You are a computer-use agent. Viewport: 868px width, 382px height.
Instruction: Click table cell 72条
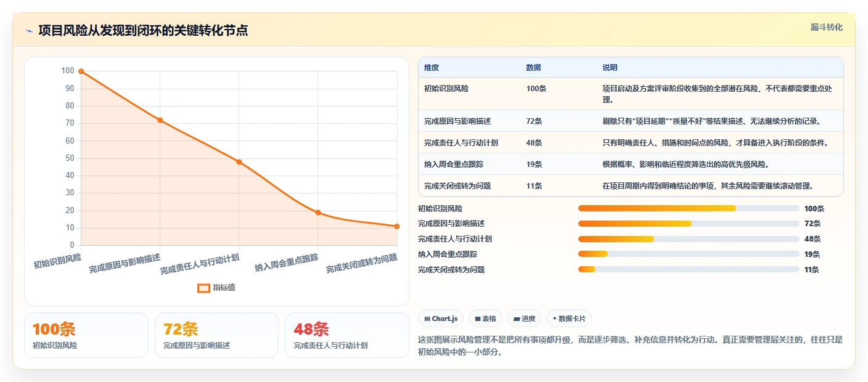534,121
